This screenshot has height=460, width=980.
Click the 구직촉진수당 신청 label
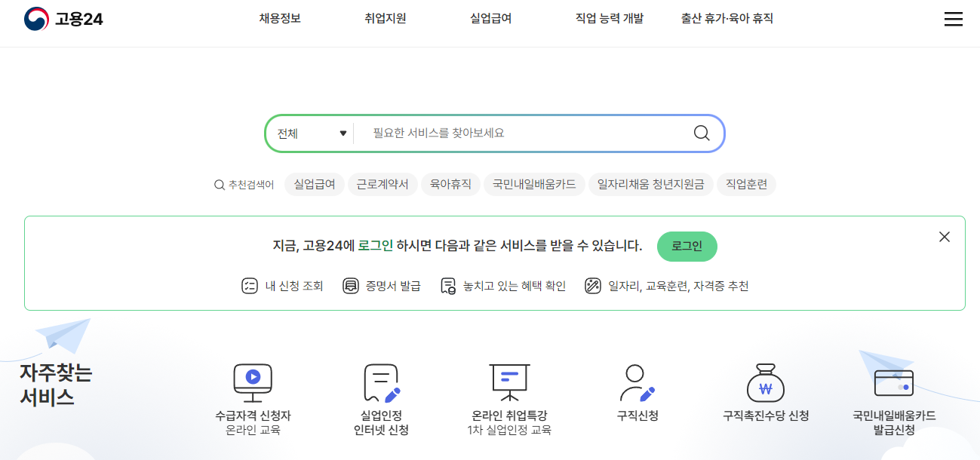coord(766,416)
